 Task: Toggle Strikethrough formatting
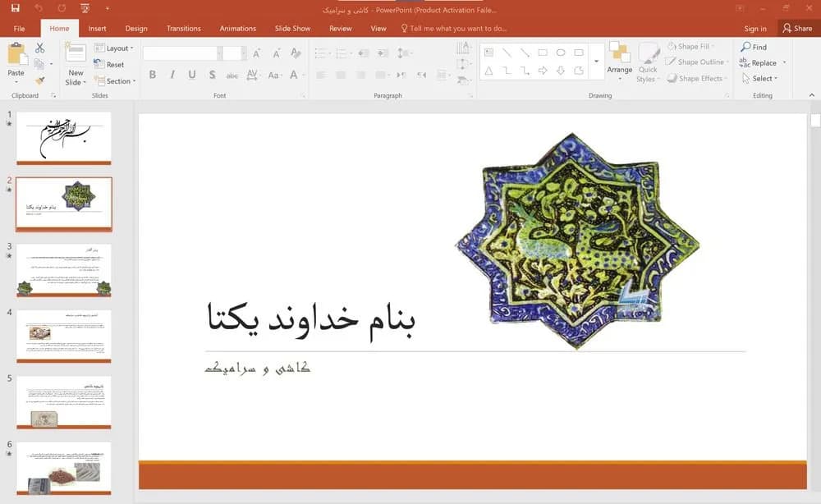click(x=232, y=76)
